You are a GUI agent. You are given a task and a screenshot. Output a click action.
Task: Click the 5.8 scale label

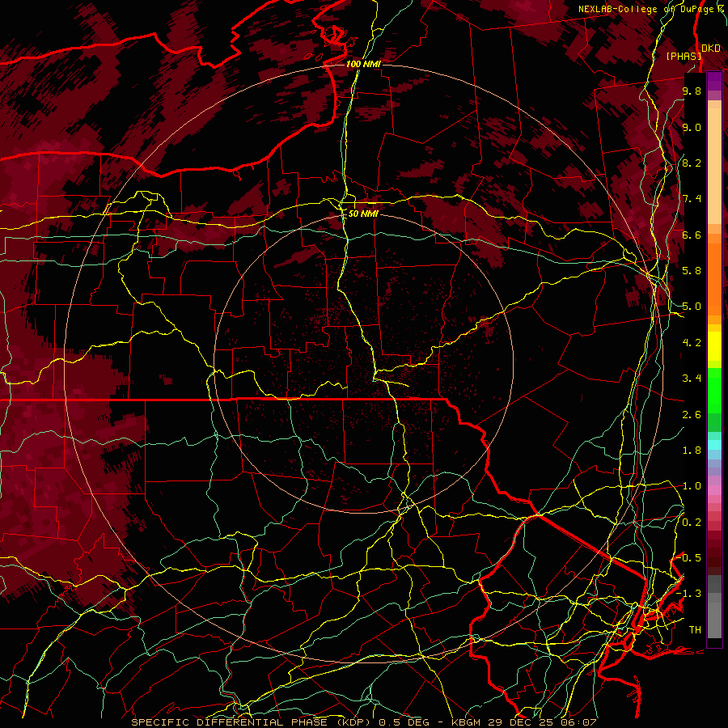(x=692, y=271)
